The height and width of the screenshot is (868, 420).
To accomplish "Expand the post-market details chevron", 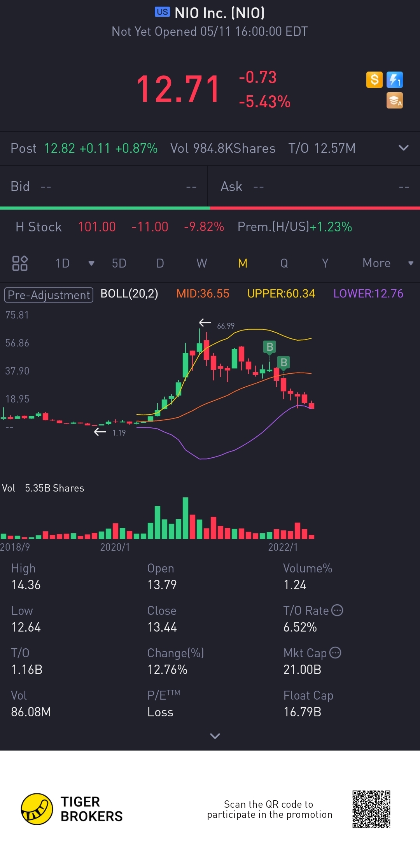I will [x=404, y=148].
